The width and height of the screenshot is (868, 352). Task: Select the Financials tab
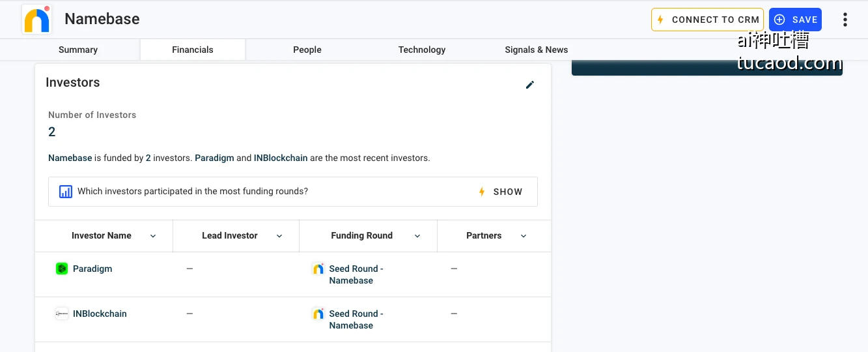coord(193,50)
